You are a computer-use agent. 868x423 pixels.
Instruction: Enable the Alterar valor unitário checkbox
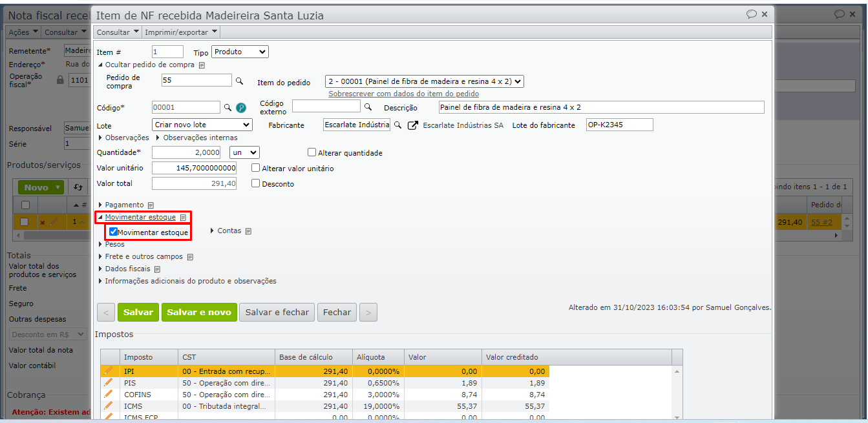(256, 168)
